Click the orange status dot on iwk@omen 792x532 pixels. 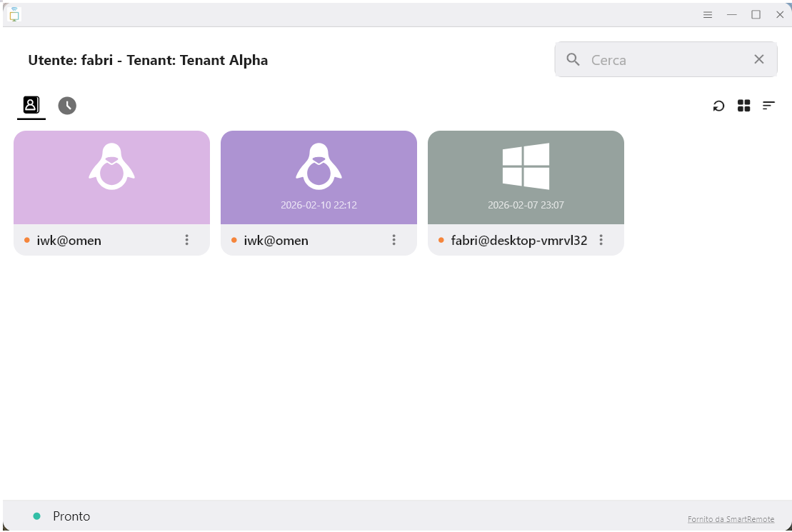[x=27, y=241]
